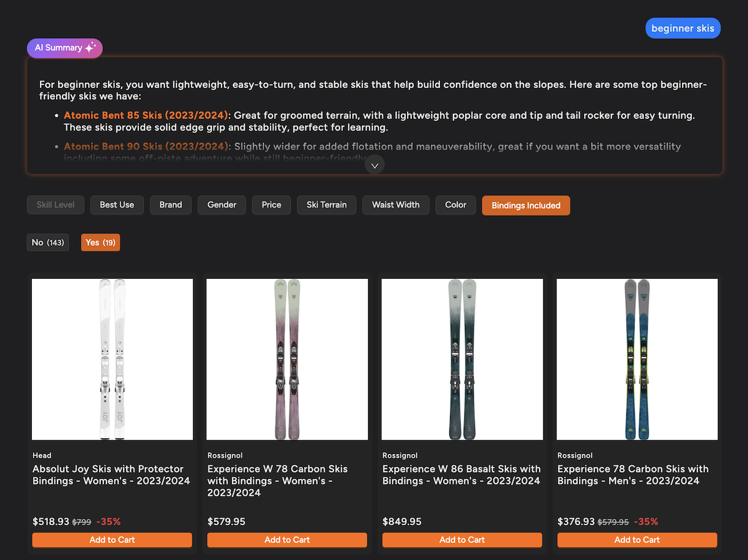
Task: Deselect the Yes (19) bindings option
Action: [100, 243]
